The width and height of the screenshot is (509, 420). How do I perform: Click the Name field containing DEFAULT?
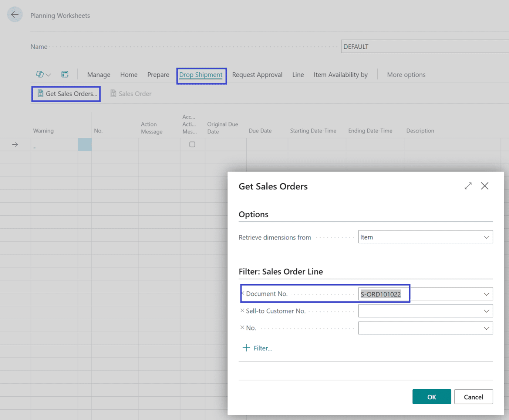point(425,47)
